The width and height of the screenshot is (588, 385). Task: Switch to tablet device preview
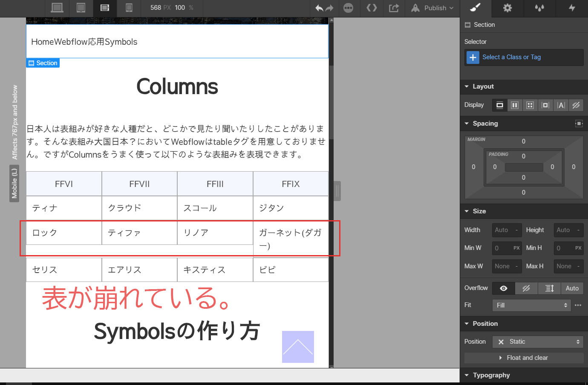pos(81,8)
